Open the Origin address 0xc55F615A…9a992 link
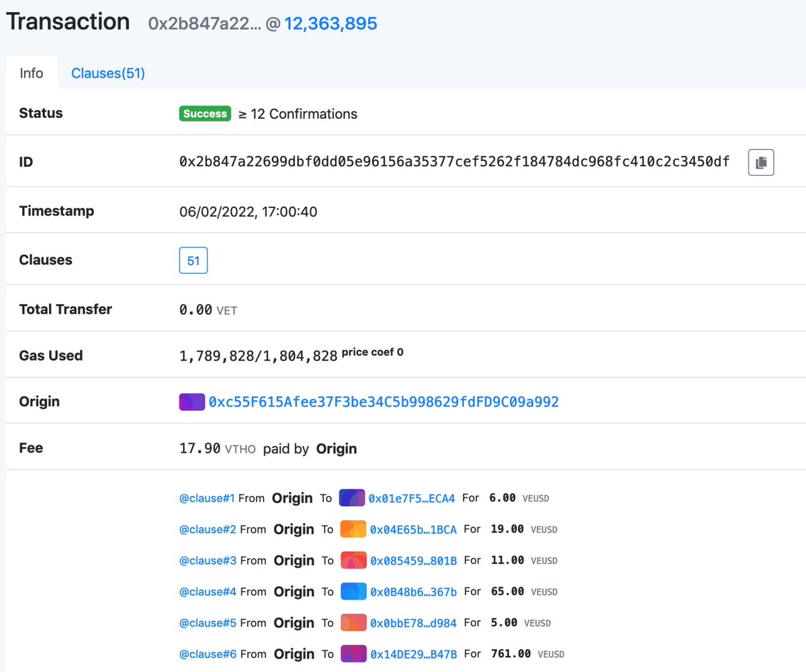This screenshot has height=672, width=806. click(x=384, y=402)
